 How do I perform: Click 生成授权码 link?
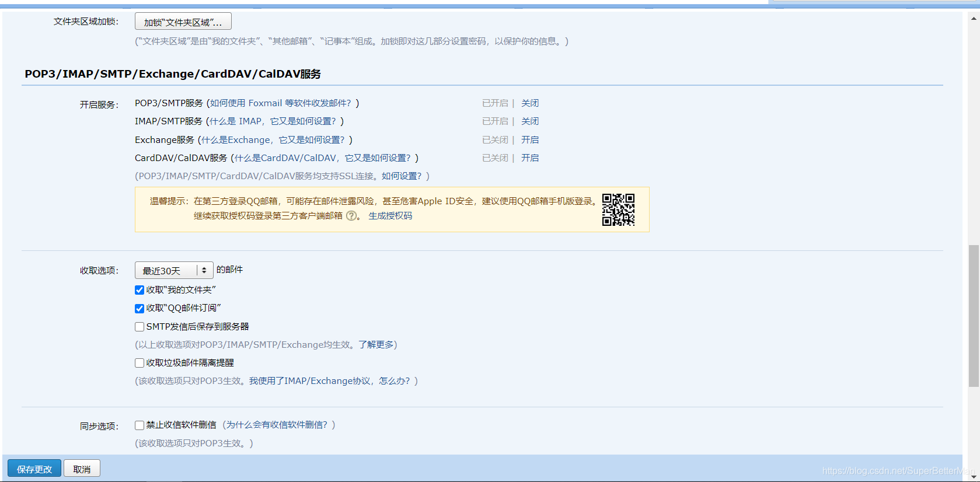[x=390, y=216]
